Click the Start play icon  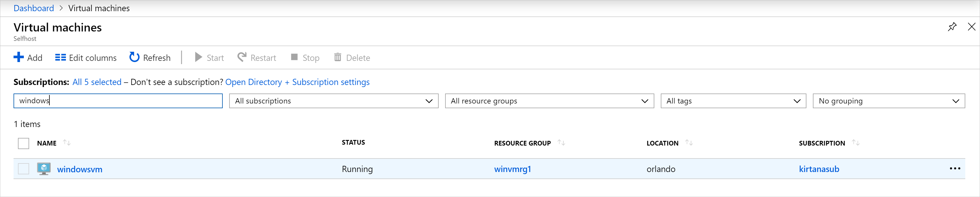pos(198,57)
